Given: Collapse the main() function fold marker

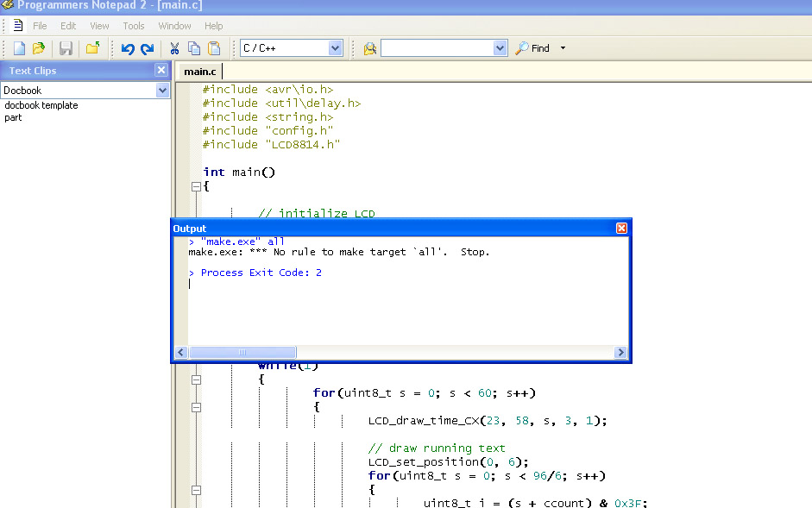Looking at the screenshot, I should pos(196,186).
